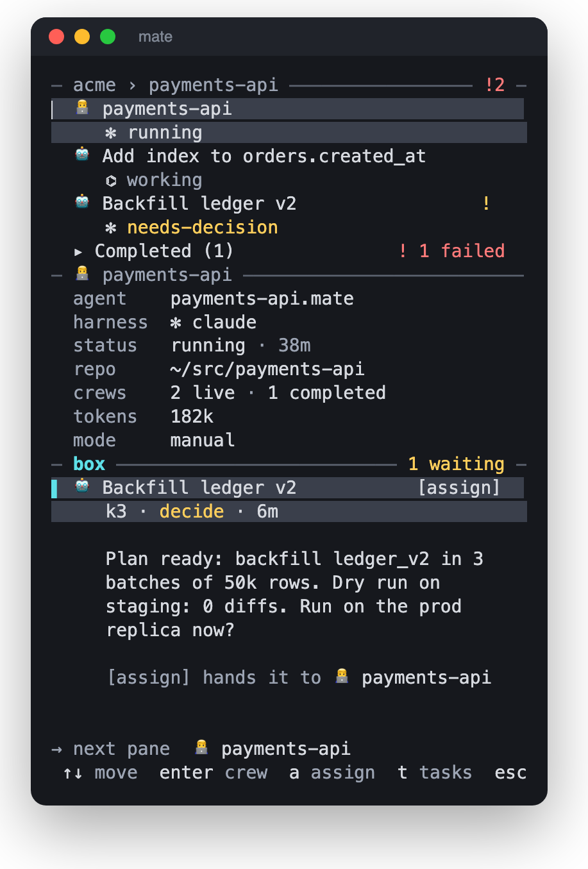This screenshot has height=869, width=588.
Task: Click the hexagon spinner icon beside working
Action: click(x=111, y=181)
